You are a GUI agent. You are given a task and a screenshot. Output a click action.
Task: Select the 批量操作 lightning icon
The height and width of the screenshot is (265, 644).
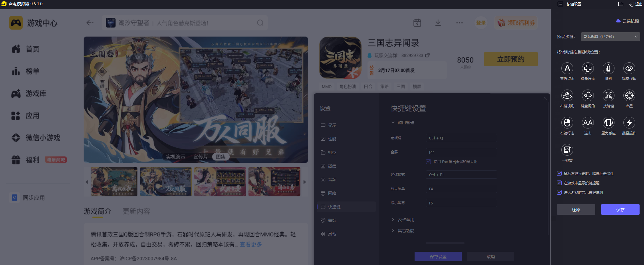click(x=629, y=123)
